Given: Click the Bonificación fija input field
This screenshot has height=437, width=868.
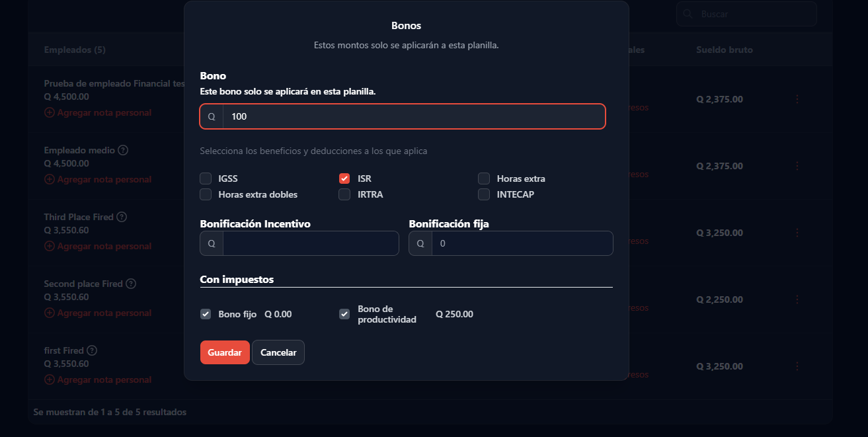Looking at the screenshot, I should 522,243.
